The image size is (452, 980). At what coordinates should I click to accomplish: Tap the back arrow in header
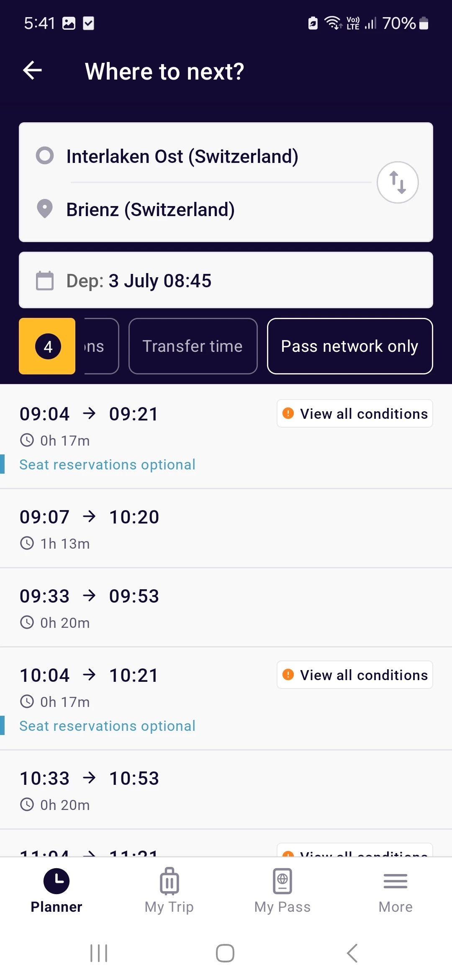33,70
